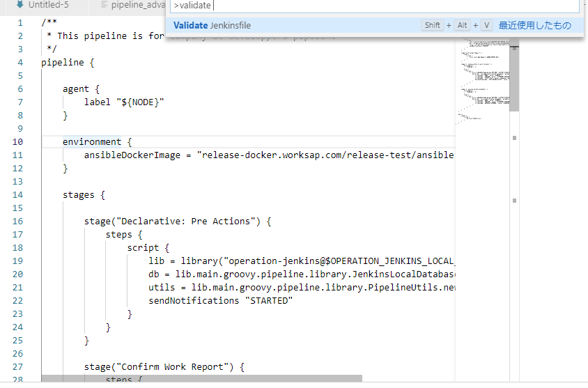588x388 pixels.
Task: Switch to the Untitled-5 tab
Action: point(48,4)
